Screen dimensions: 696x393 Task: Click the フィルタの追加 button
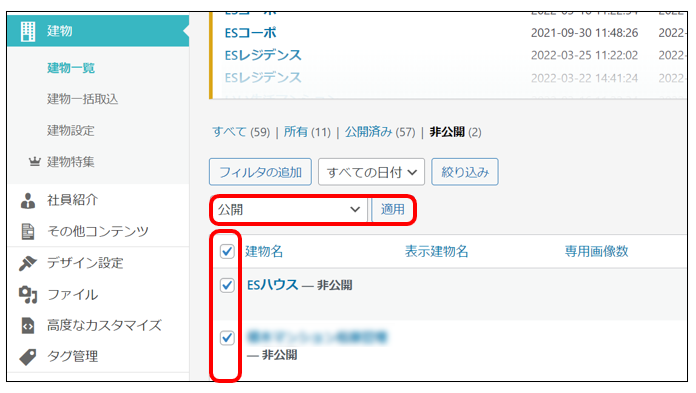tap(260, 172)
